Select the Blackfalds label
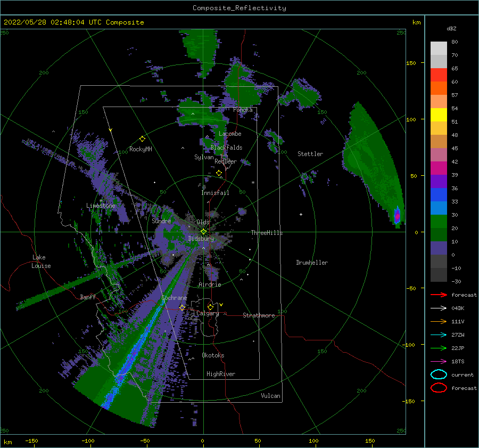The height and width of the screenshot is (448, 479). (x=226, y=148)
